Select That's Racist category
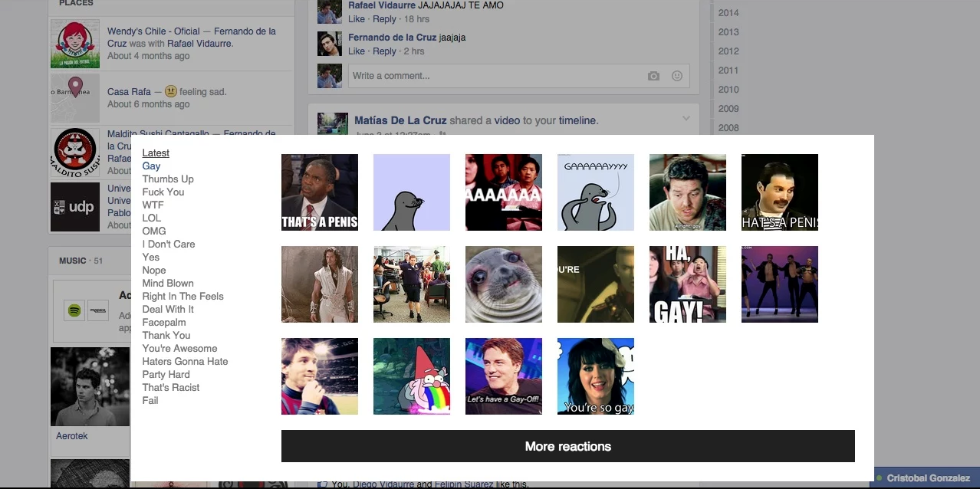Screen dimensions: 980x489 click(x=171, y=388)
